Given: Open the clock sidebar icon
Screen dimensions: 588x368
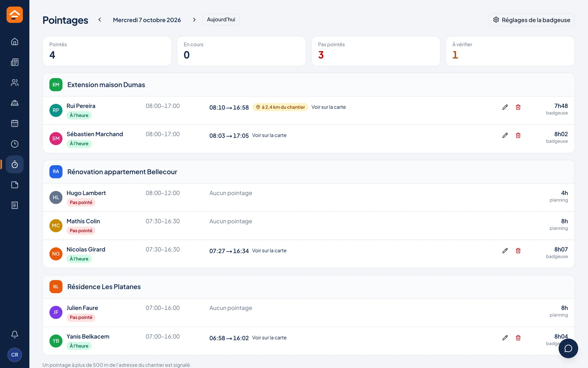Looking at the screenshot, I should [15, 144].
